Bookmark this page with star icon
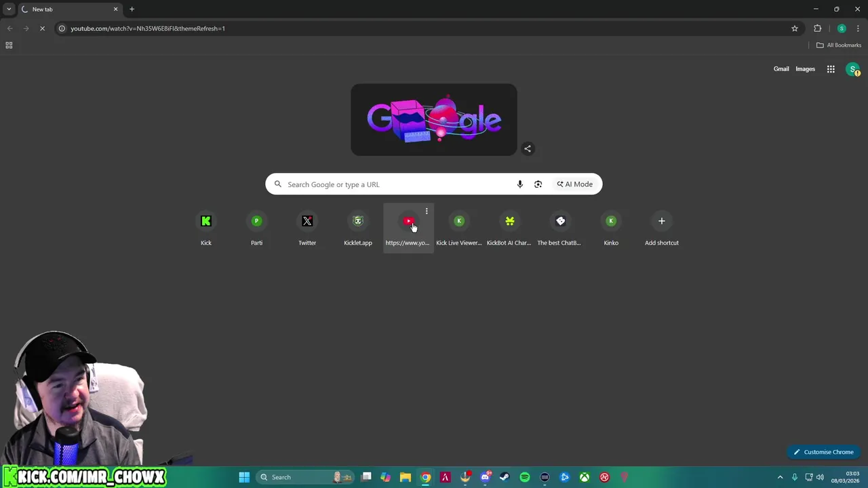The width and height of the screenshot is (868, 488). (x=795, y=28)
